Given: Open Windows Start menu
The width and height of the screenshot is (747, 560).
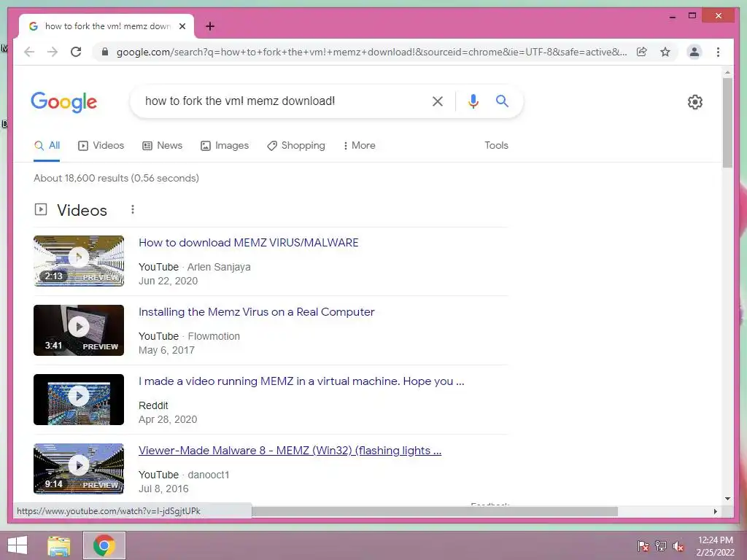Looking at the screenshot, I should tap(18, 545).
